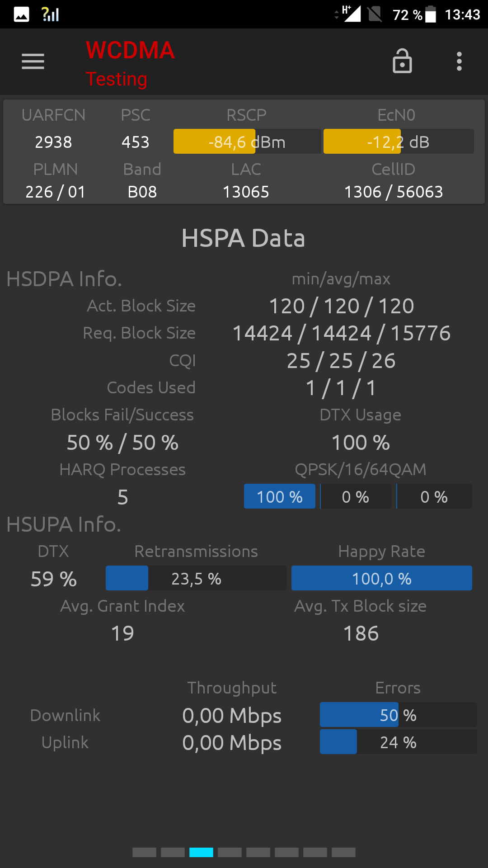Tap the Happy Rate 100,0 % bar

382,578
